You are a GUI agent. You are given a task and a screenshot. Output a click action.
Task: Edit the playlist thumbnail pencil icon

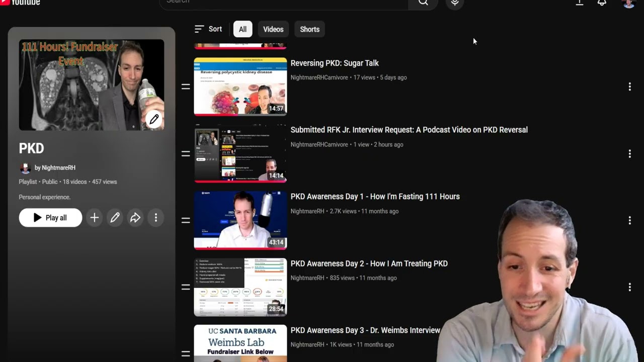[x=154, y=119]
